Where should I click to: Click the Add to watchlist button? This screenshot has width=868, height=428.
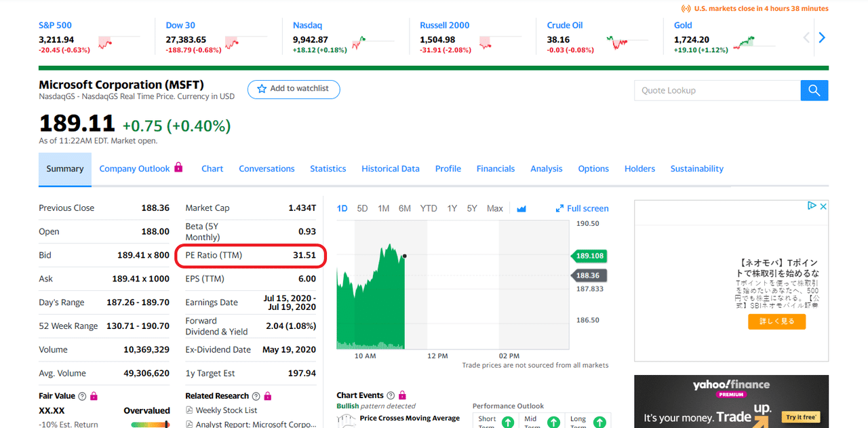[x=294, y=89]
